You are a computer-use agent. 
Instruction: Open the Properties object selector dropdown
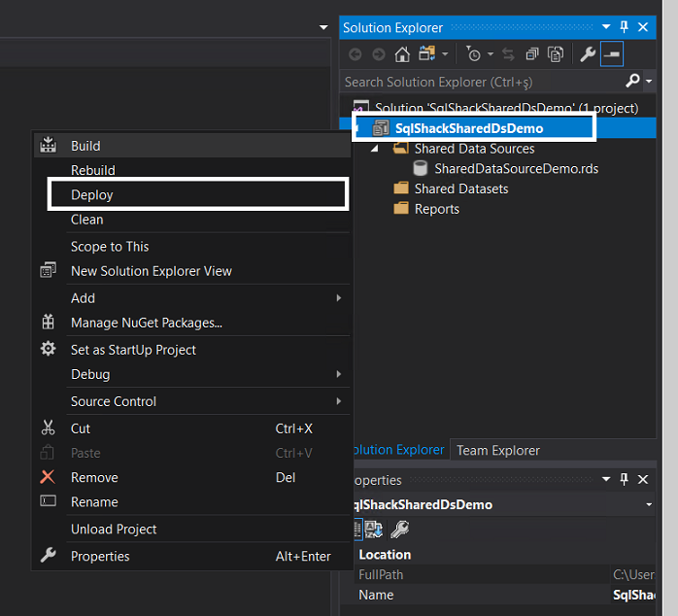point(648,505)
